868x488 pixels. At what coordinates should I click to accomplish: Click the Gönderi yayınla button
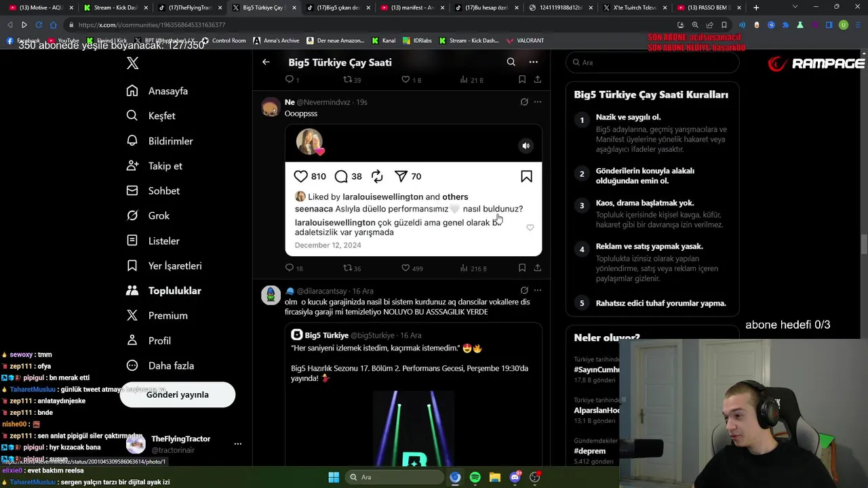pos(178,394)
